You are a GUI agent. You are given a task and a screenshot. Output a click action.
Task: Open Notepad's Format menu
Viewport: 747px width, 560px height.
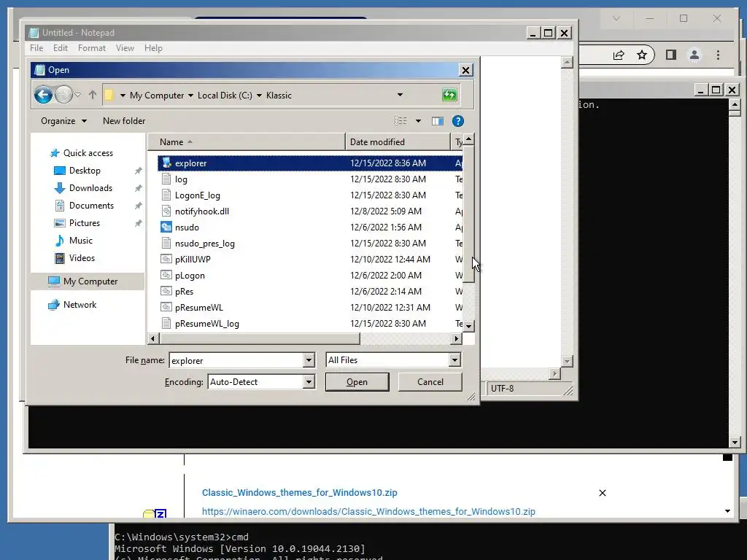(91, 48)
